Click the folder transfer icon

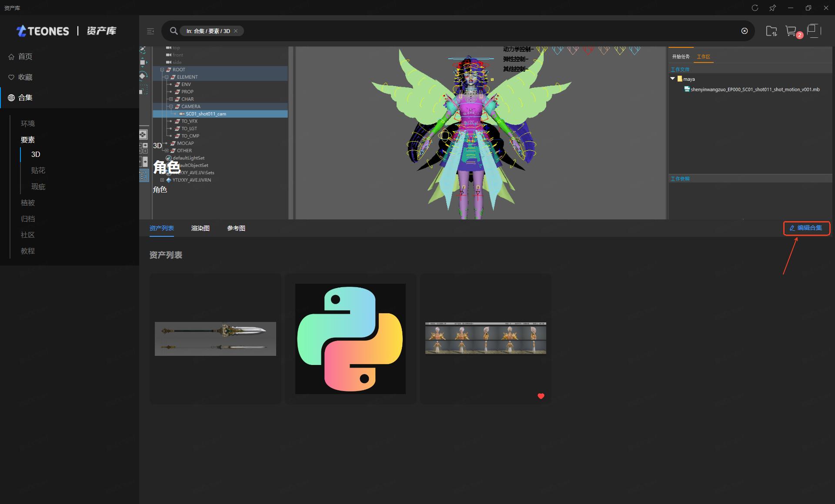(771, 31)
